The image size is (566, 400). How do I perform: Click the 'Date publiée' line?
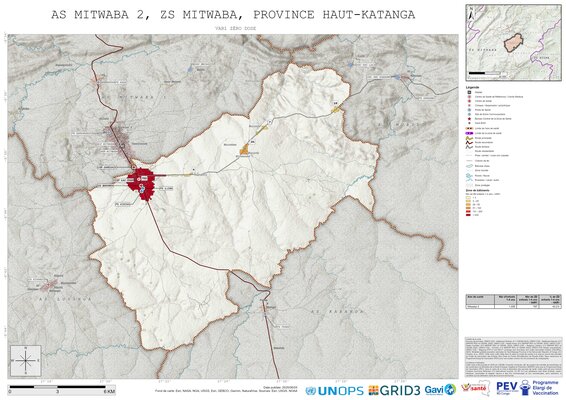point(281,388)
